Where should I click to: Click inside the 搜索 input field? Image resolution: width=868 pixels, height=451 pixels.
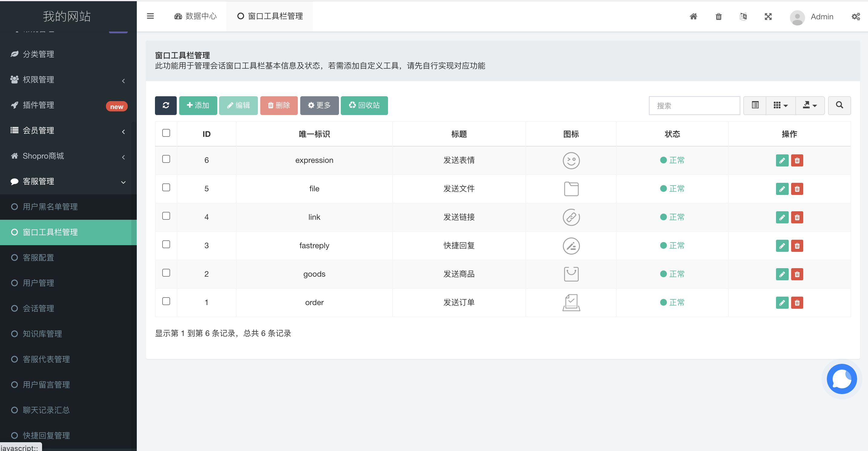(x=694, y=106)
